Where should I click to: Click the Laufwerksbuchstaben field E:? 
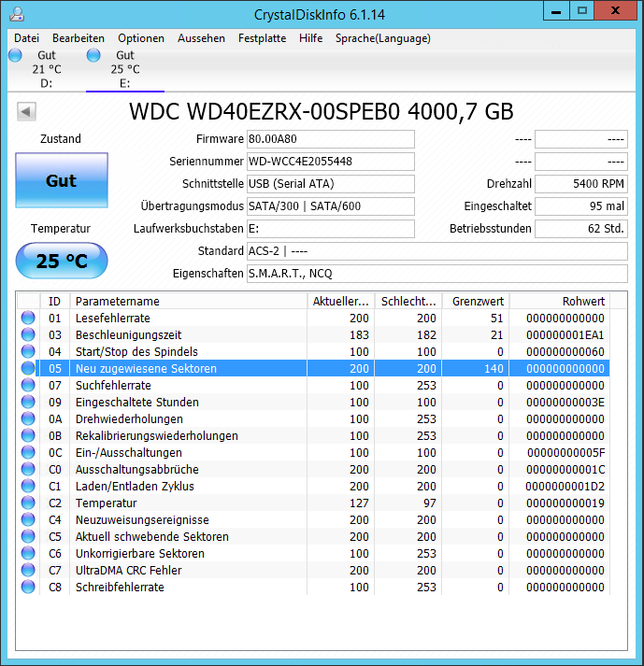(331, 229)
